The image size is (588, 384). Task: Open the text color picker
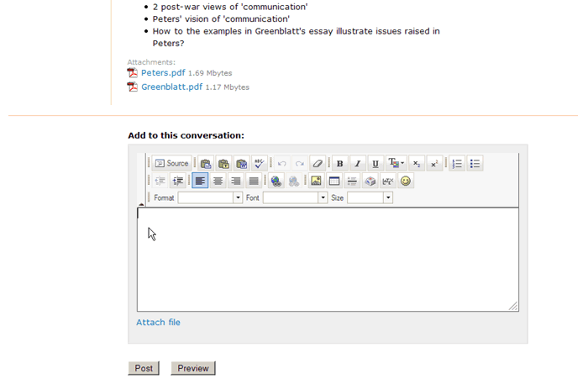(x=396, y=164)
